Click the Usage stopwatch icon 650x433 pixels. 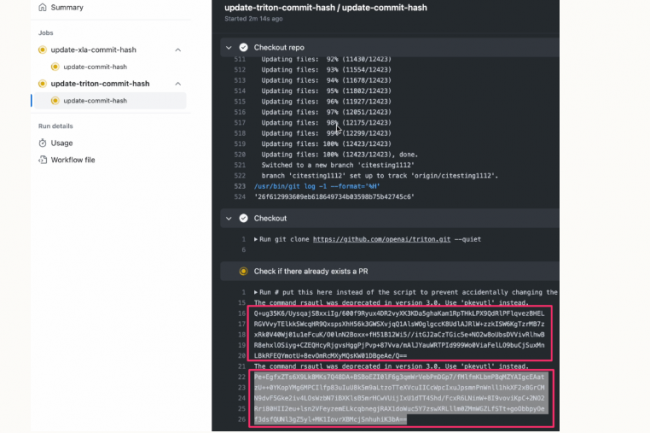point(41,143)
